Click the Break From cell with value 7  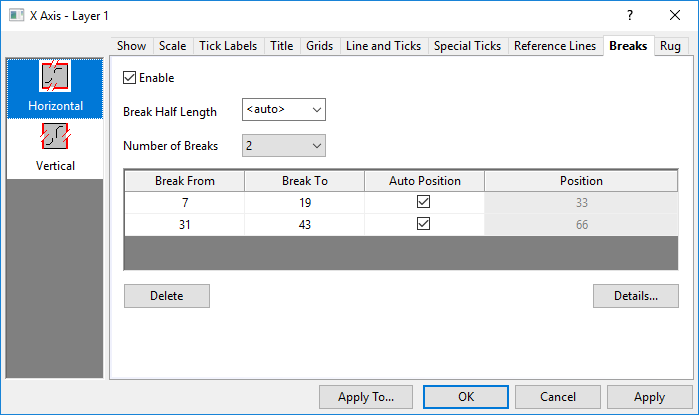pyautogui.click(x=184, y=201)
